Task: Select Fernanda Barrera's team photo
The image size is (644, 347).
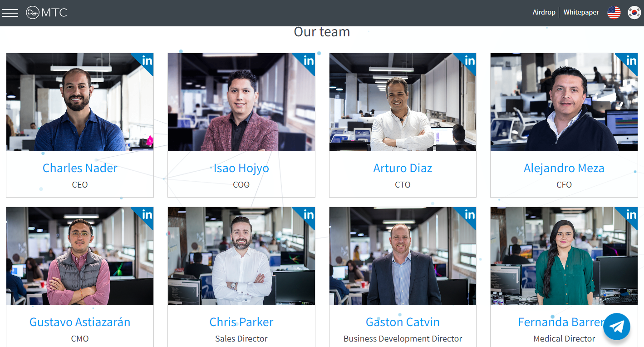Action: [564, 256]
